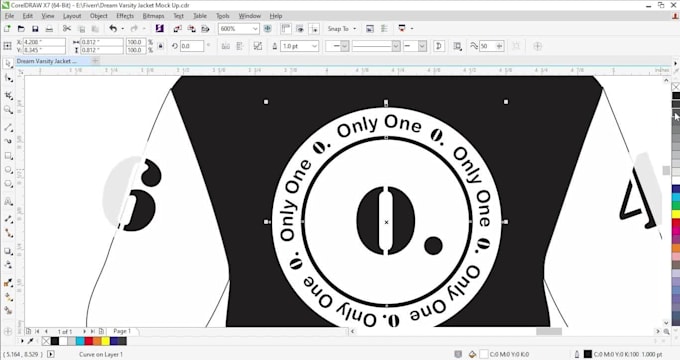The image size is (680, 360).
Task: Click the Import icon
Action: coord(177,29)
